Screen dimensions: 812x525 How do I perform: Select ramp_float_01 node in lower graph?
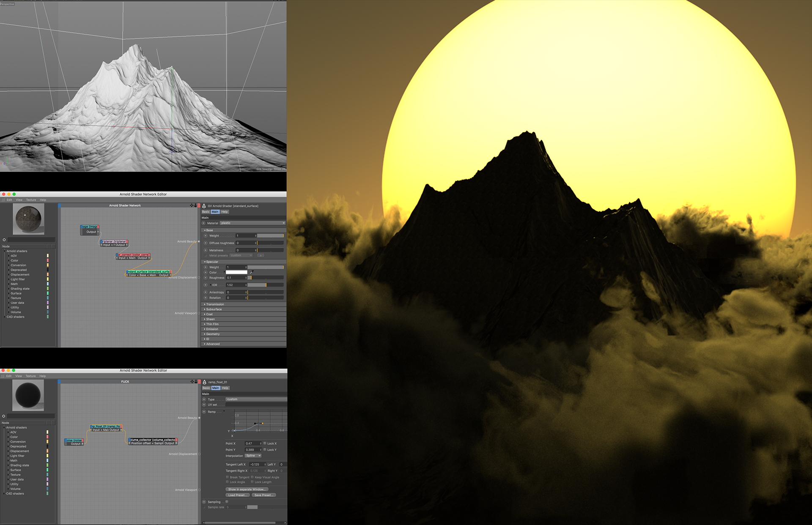point(106,428)
